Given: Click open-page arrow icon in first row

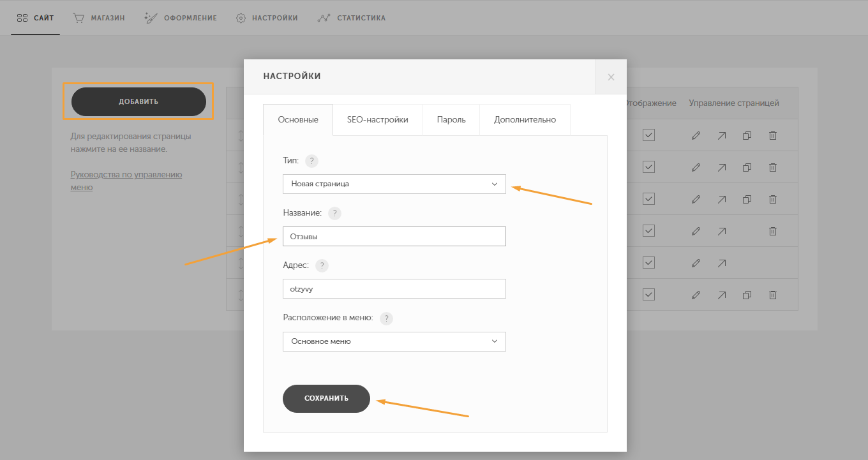Looking at the screenshot, I should pos(721,135).
